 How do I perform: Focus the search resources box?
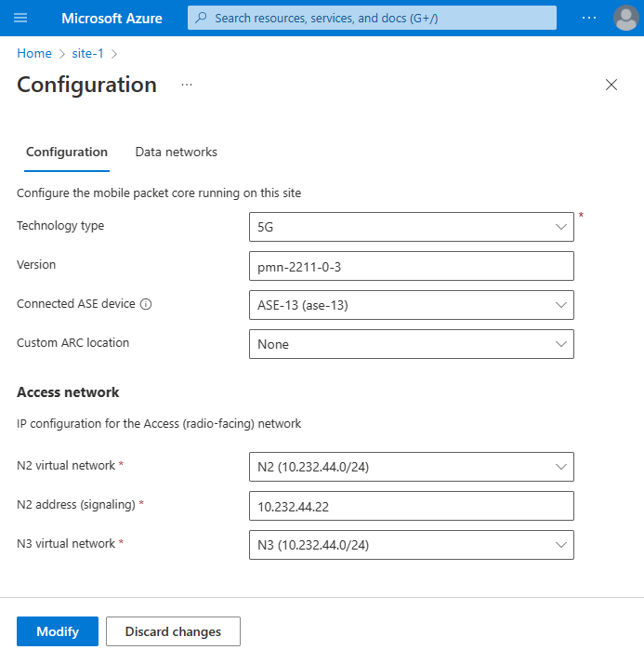pos(372,18)
